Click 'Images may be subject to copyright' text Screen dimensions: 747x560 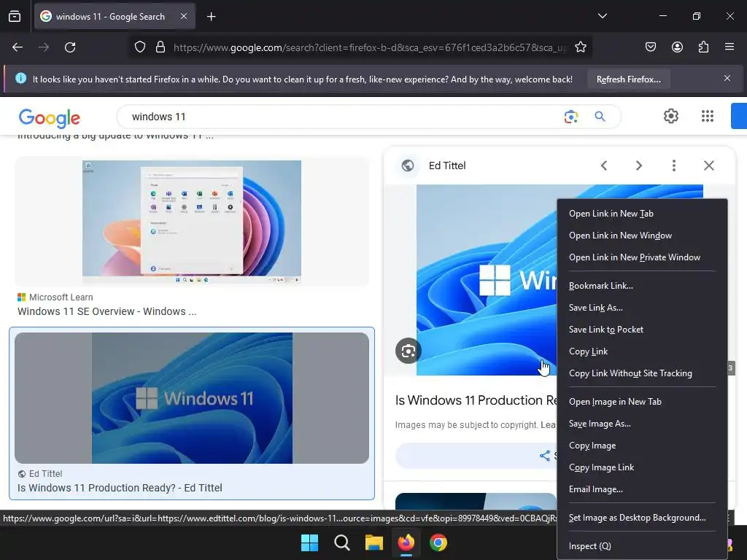click(x=466, y=425)
